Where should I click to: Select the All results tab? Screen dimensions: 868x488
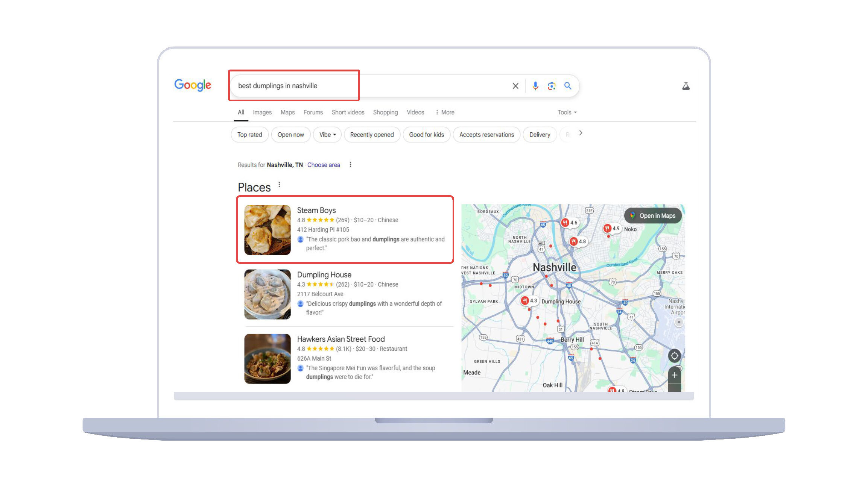point(241,112)
